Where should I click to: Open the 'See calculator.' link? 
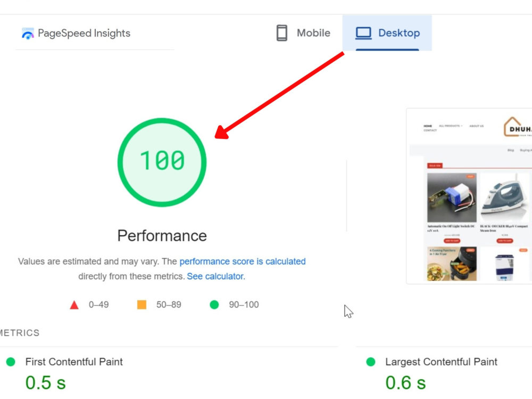click(216, 276)
